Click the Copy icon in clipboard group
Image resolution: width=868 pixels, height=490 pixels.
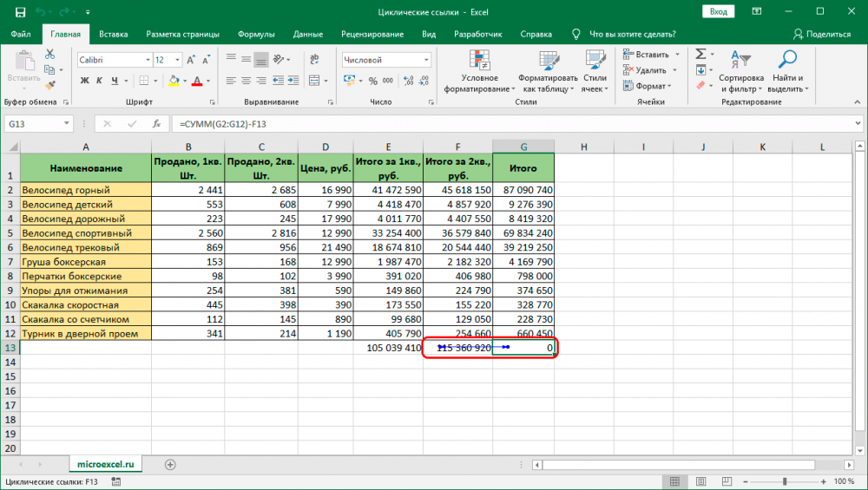coord(49,69)
